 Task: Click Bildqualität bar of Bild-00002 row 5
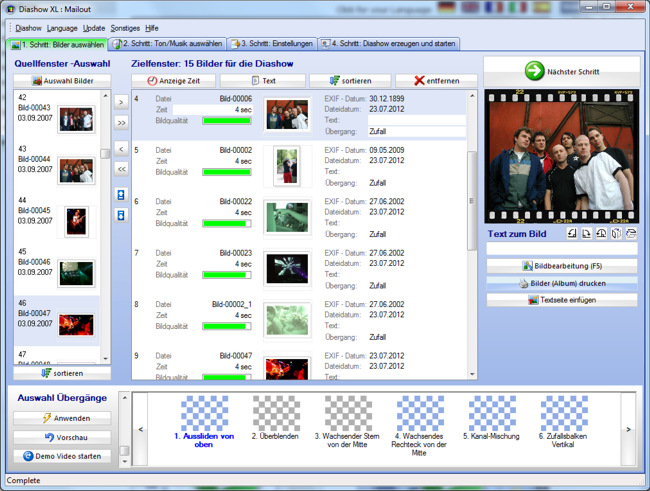[227, 172]
